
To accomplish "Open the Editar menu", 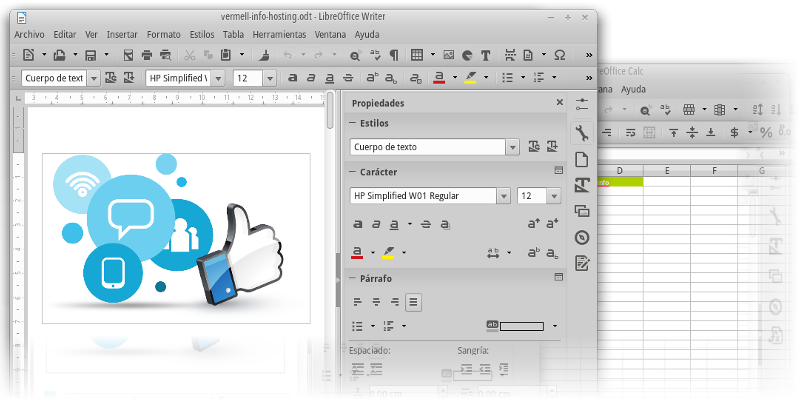I will 65,35.
